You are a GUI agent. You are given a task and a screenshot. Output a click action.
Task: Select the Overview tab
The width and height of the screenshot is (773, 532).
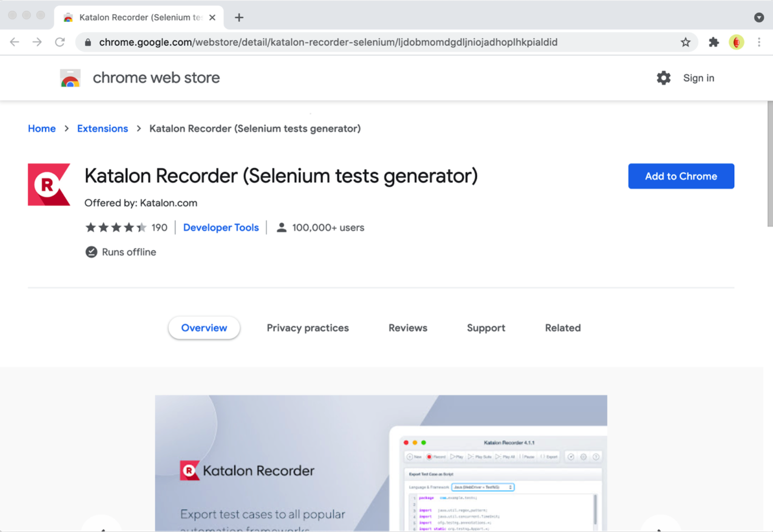tap(204, 328)
